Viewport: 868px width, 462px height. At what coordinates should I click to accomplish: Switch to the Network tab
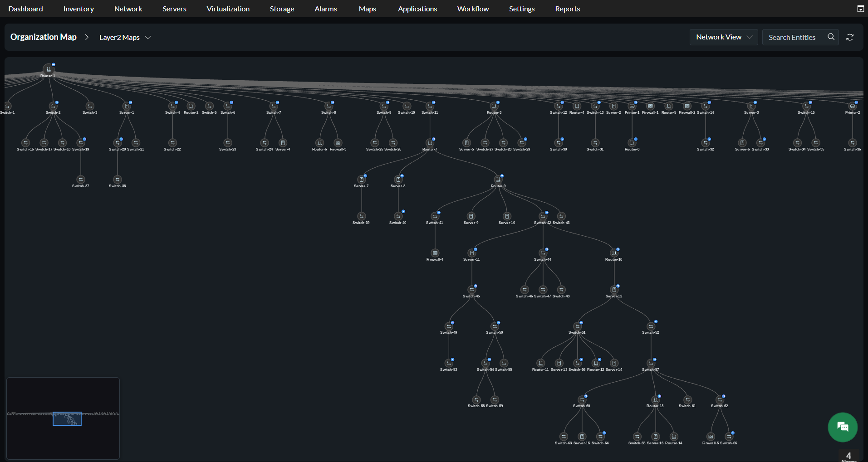pyautogui.click(x=128, y=9)
